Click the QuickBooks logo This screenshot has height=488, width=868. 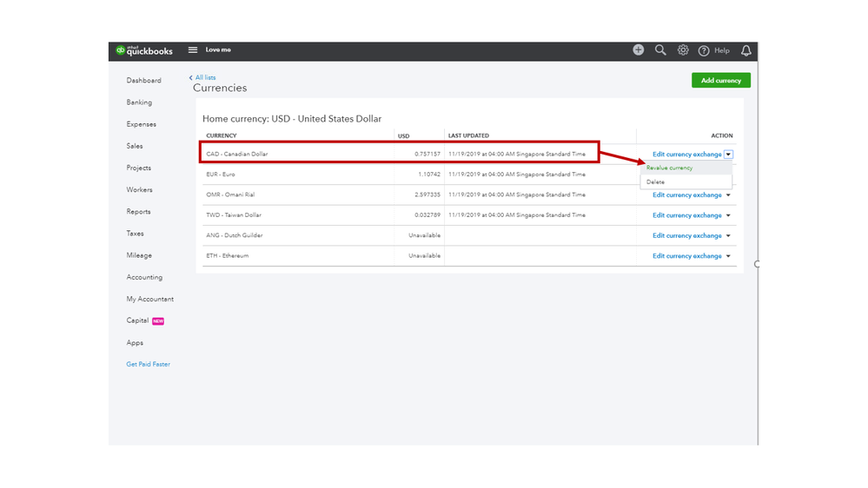[145, 50]
